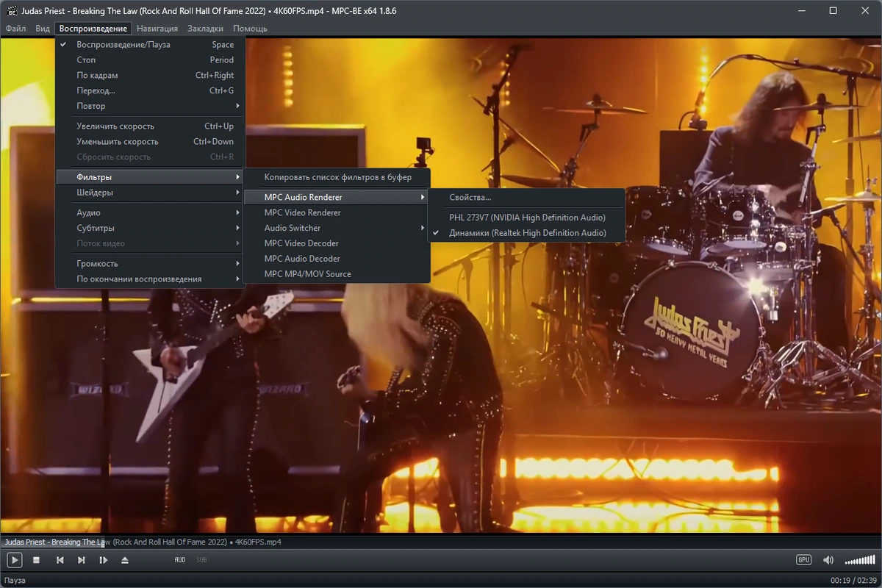The height and width of the screenshot is (588, 882).
Task: Select Увеличить скорость
Action: (150, 126)
